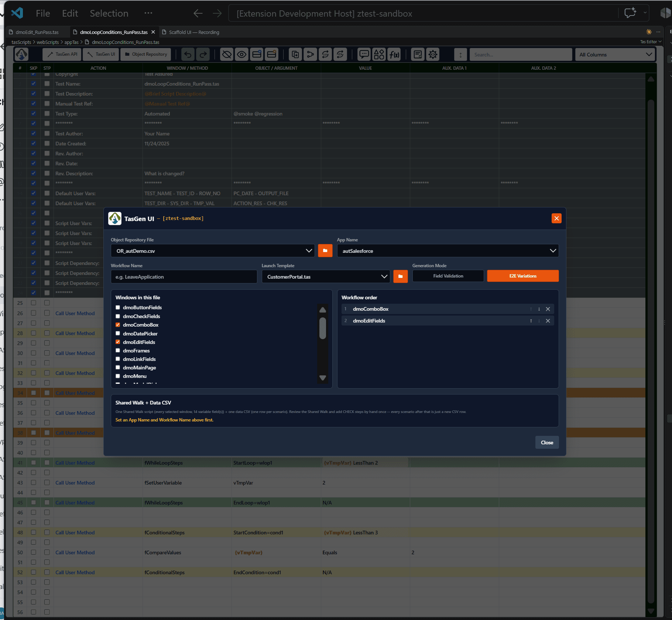Screen dimensions: 672x620
Task: Open the App Name autSalesforce dropdown
Action: pos(448,251)
